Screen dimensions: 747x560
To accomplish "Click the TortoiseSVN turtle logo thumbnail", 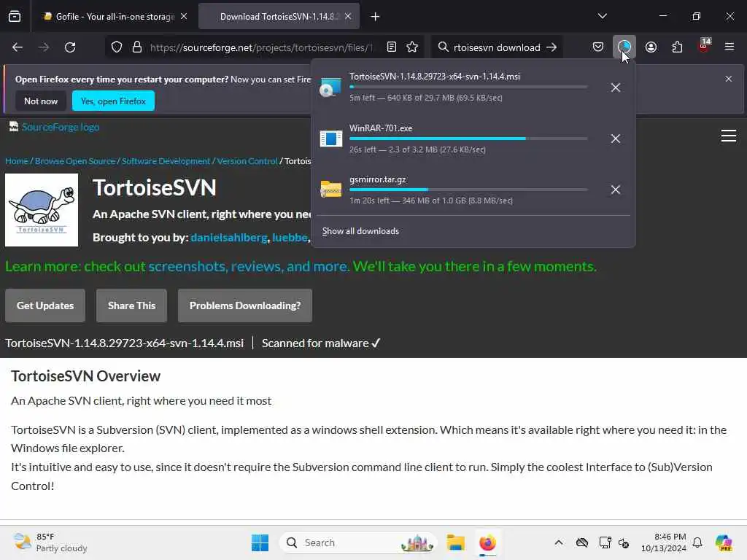I will click(42, 210).
